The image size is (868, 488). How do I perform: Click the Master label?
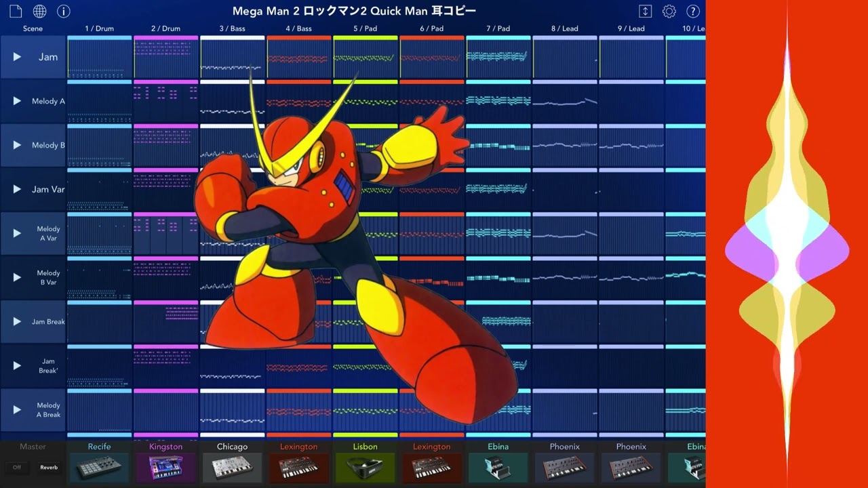(x=33, y=447)
